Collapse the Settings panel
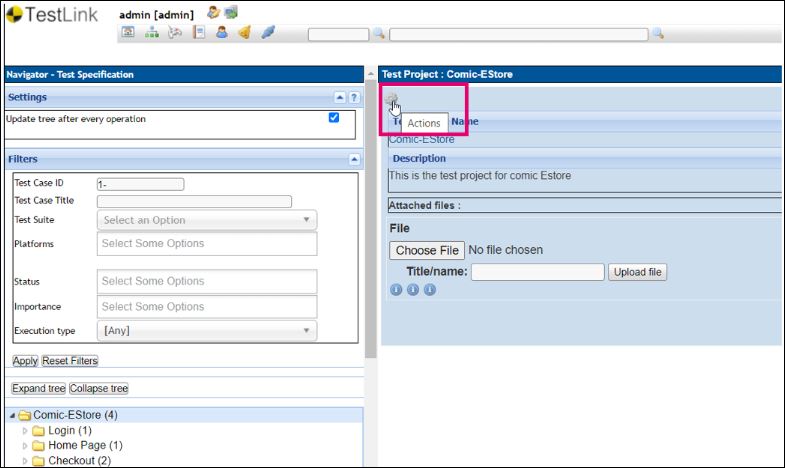 click(340, 98)
